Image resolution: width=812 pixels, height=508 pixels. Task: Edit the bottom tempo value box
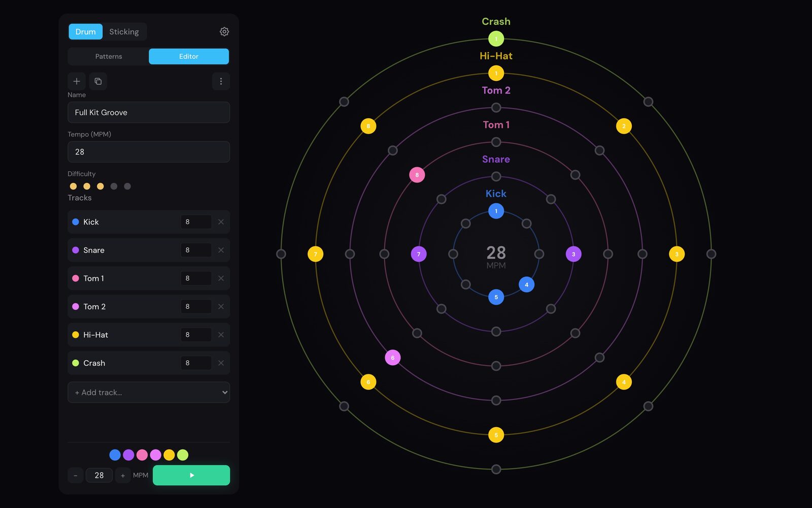click(x=99, y=475)
